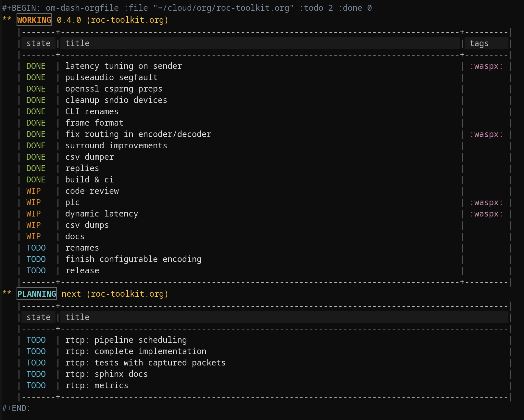
Task: Select the "rtcp: pipeline scheduling" title
Action: (126, 340)
